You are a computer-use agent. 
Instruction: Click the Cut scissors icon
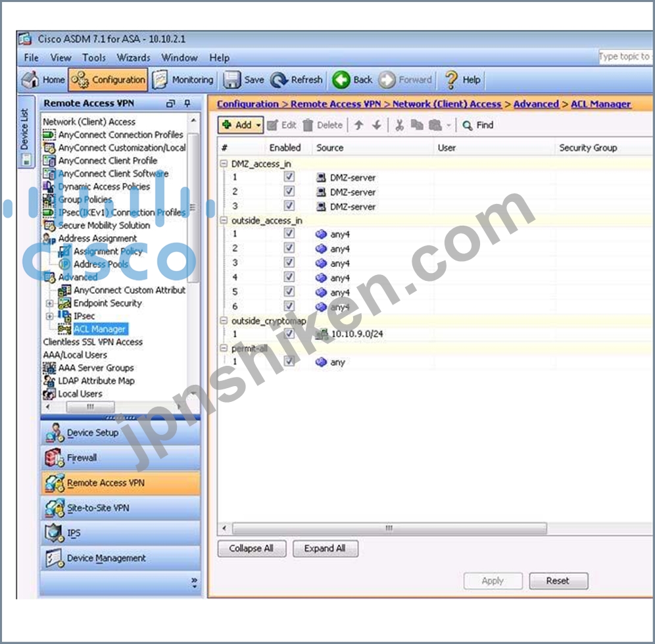[x=399, y=125]
